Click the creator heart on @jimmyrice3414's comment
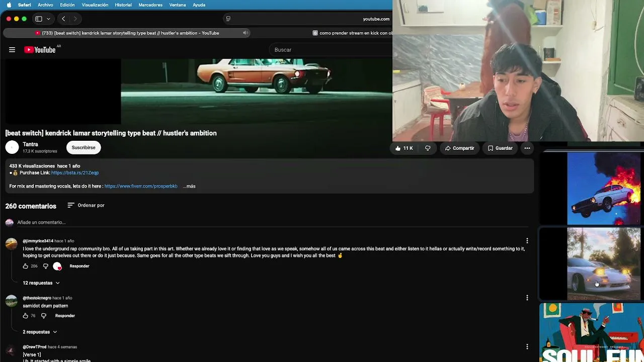 [57, 266]
